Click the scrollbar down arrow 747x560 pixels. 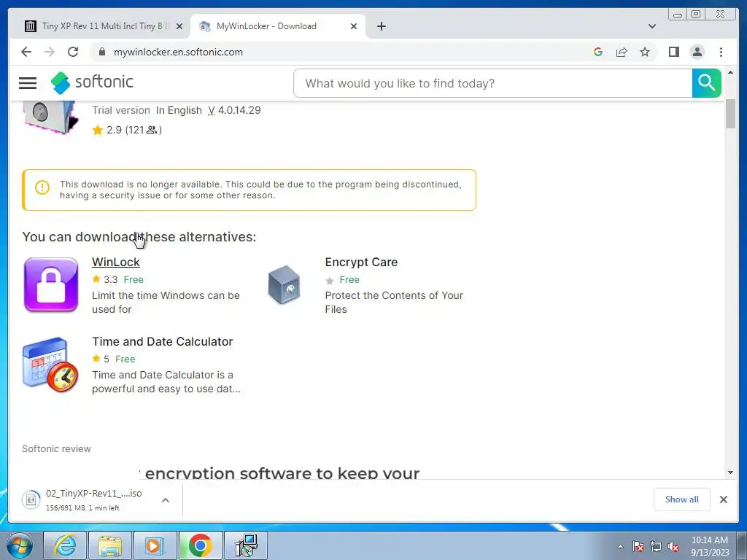coord(730,472)
